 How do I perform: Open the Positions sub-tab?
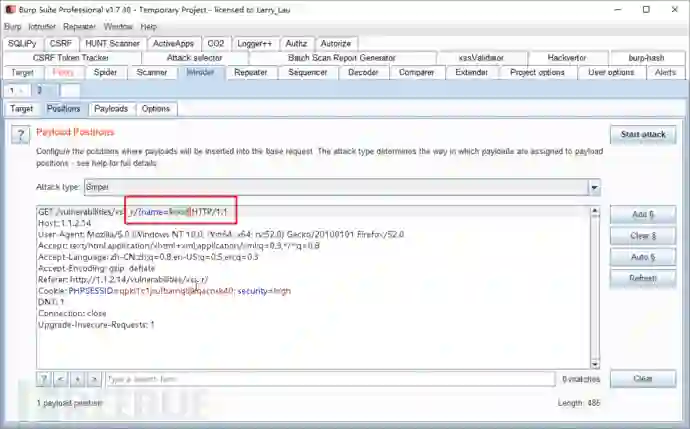coord(64,109)
